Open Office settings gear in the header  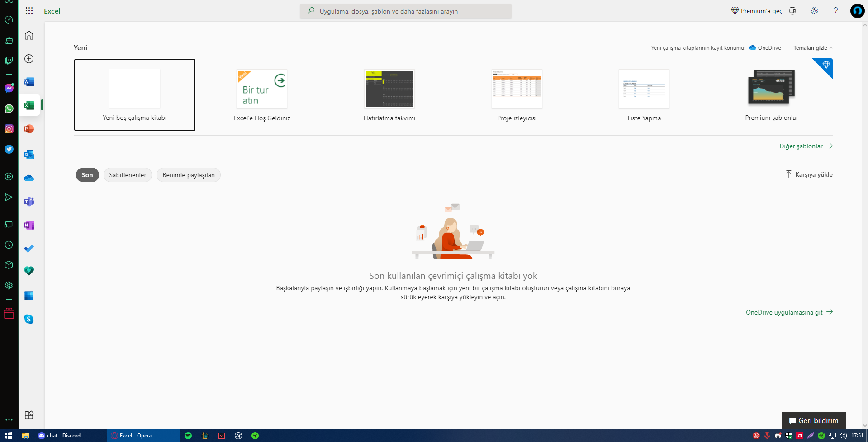pyautogui.click(x=814, y=11)
